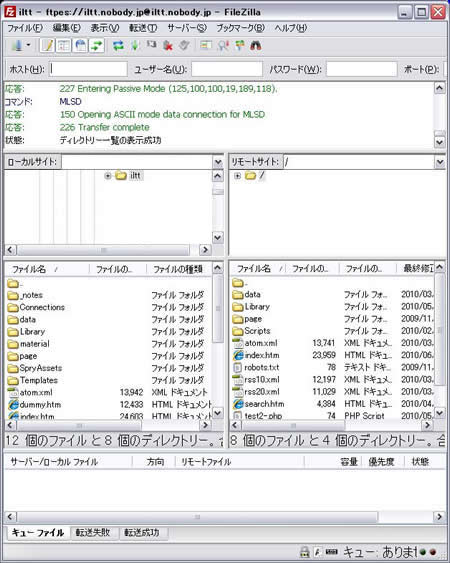Open the directory listing filters dialog
Viewport: 450px width, 563px height.
point(206,46)
